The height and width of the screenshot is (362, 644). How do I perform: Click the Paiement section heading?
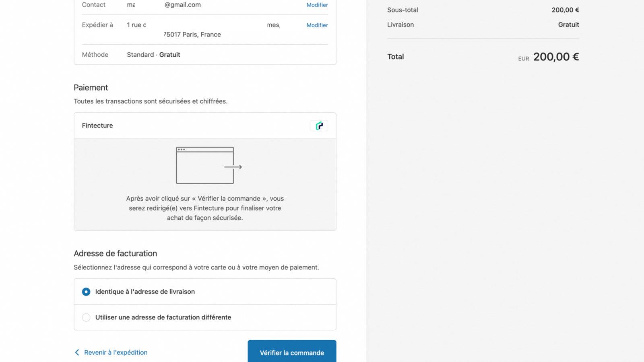pos(91,87)
